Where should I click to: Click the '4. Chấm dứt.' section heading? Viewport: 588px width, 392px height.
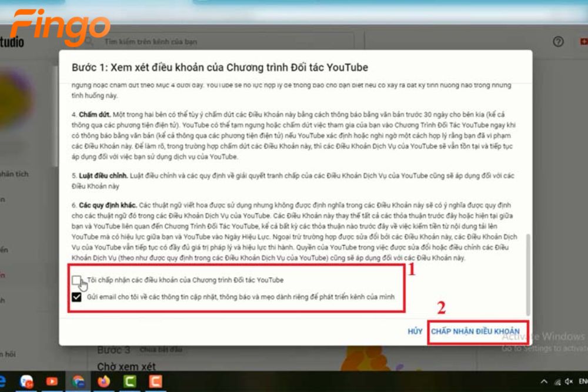click(91, 114)
